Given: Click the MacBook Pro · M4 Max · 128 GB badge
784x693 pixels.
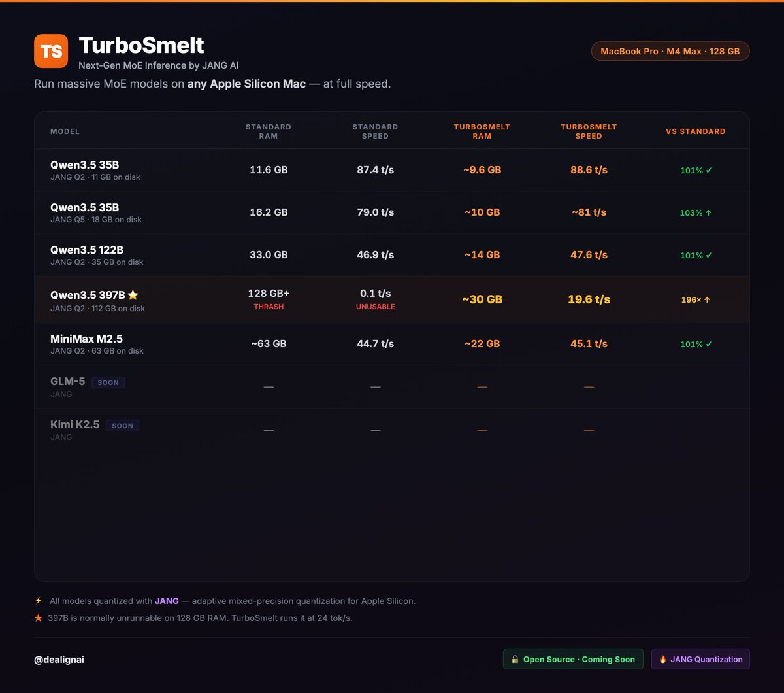Looking at the screenshot, I should [x=670, y=51].
